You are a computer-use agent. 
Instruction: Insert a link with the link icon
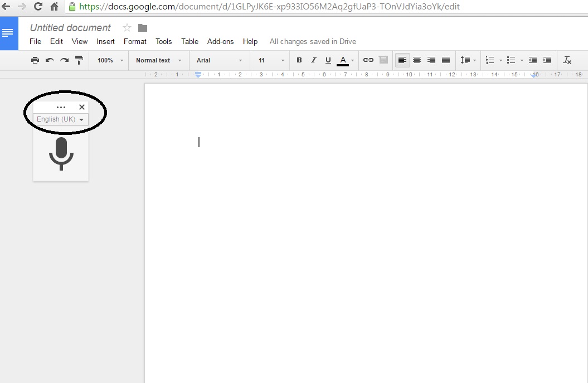click(368, 60)
